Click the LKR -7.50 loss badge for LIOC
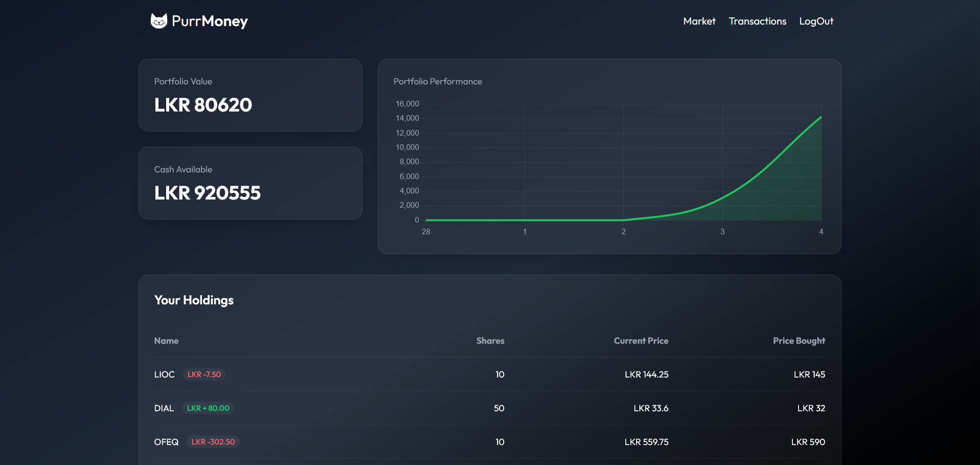980x465 pixels. pyautogui.click(x=204, y=374)
